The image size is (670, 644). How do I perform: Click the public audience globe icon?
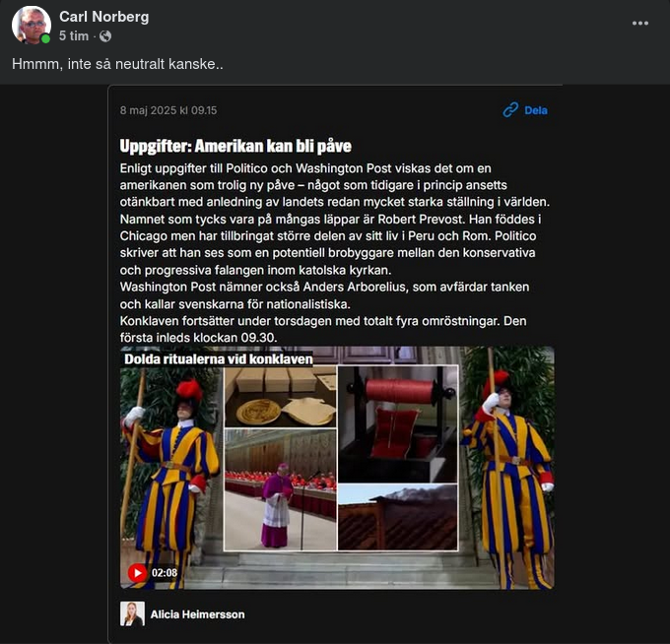coord(105,36)
